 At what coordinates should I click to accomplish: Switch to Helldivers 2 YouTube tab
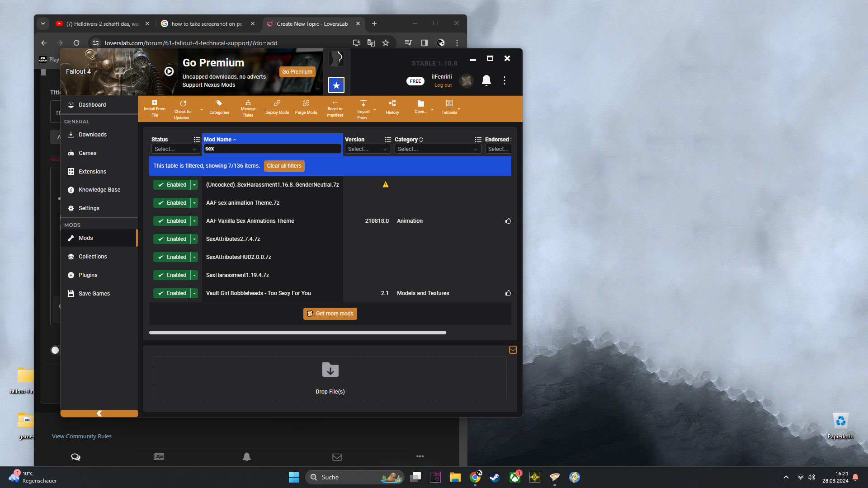[x=103, y=24]
